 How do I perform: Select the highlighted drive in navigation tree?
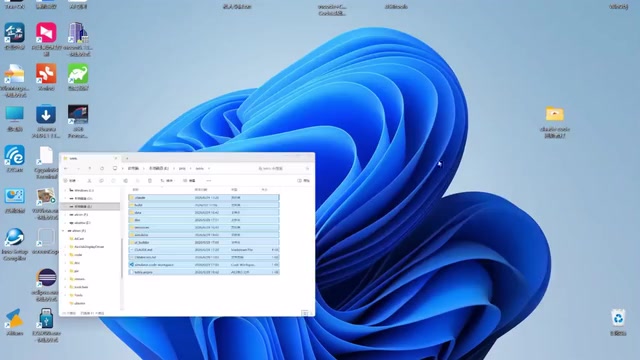pyautogui.click(x=90, y=207)
